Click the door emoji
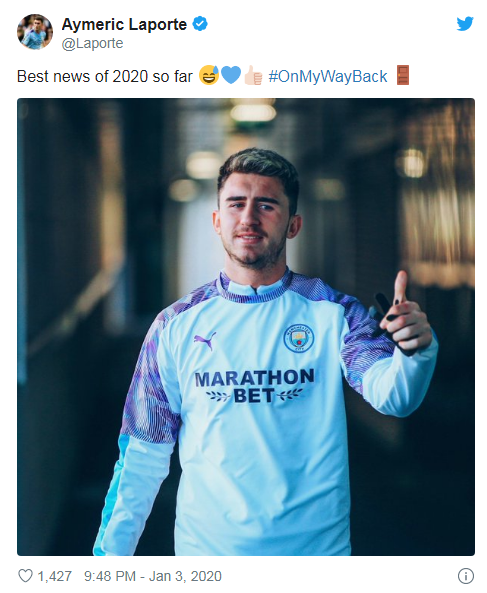 (403, 75)
